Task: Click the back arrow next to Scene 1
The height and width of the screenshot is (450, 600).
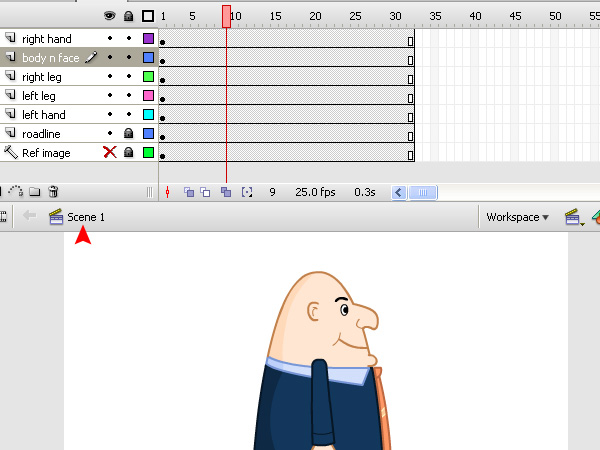Action: [29, 215]
